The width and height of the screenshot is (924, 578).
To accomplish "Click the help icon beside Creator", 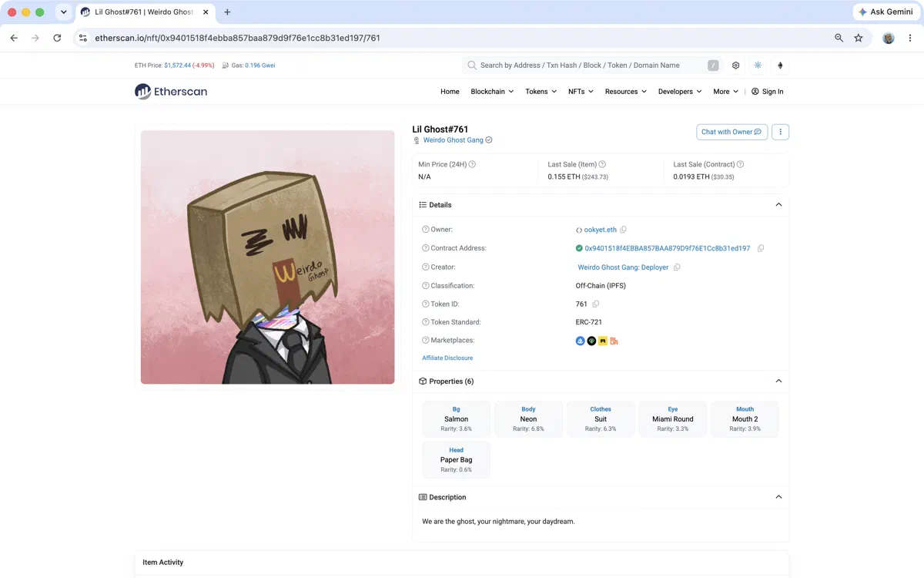I will click(425, 267).
